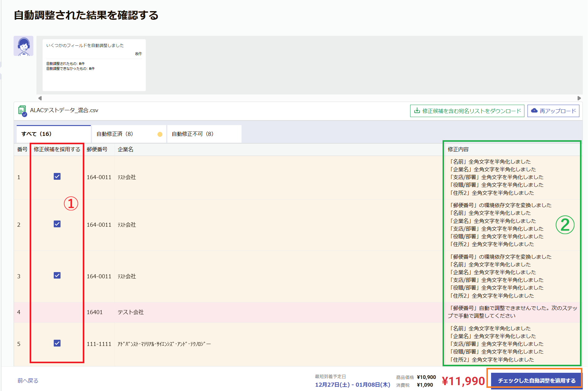Viewport: 588px width, 391px height.
Task: Click the 修正内容 column header
Action: 458,149
